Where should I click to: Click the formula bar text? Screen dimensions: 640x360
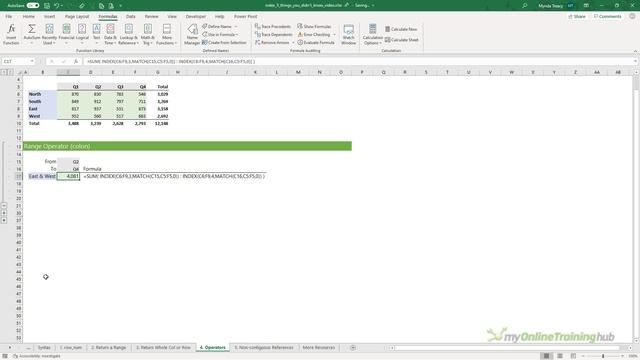pos(171,61)
